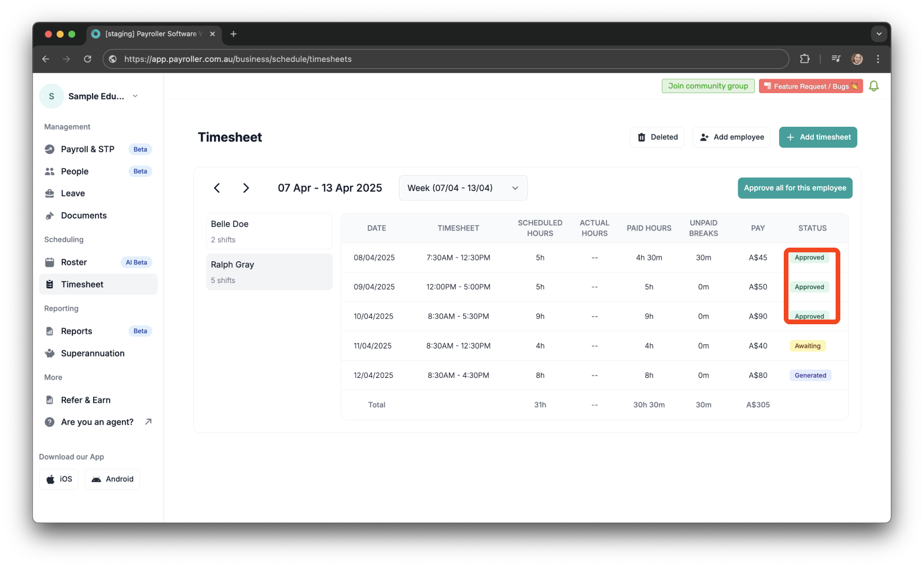Image resolution: width=924 pixels, height=566 pixels.
Task: Click Generated status for 12/04/2025
Action: click(810, 376)
